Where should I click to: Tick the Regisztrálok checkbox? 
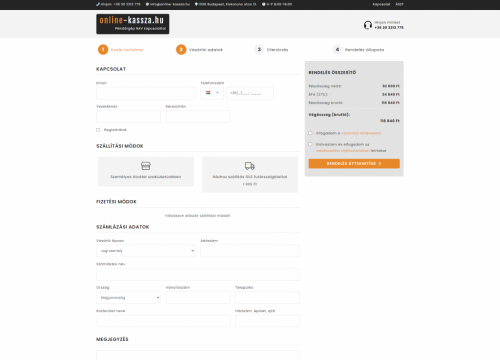pos(98,130)
